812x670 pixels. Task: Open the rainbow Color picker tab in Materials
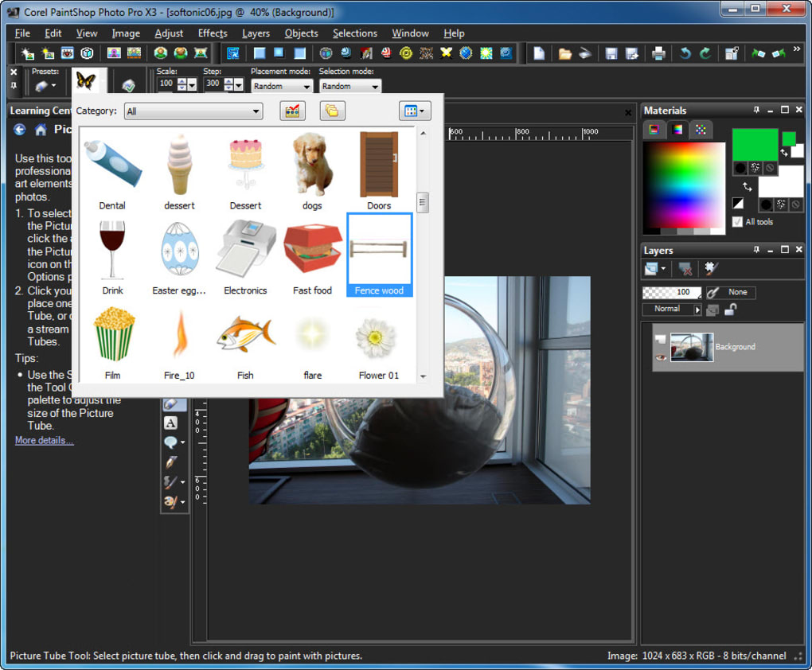tap(677, 129)
